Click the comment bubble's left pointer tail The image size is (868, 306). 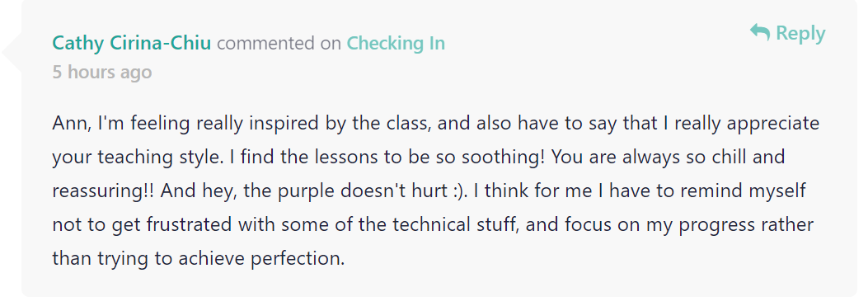12,53
